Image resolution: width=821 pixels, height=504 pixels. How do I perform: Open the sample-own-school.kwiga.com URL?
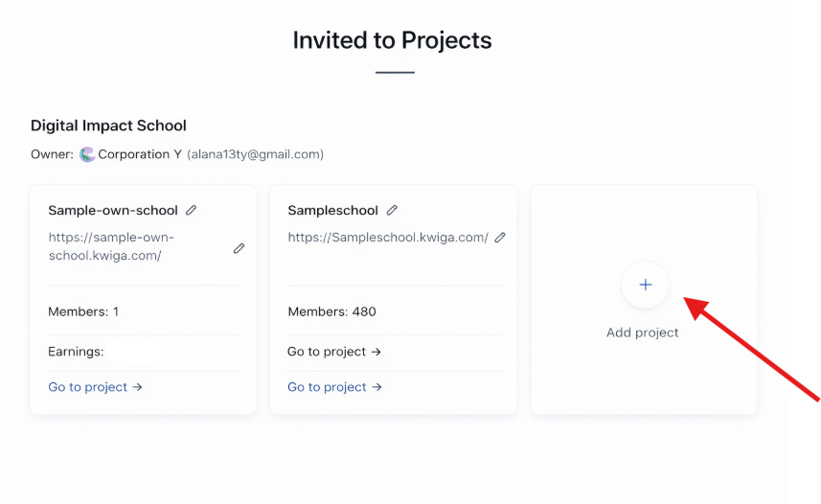point(111,246)
